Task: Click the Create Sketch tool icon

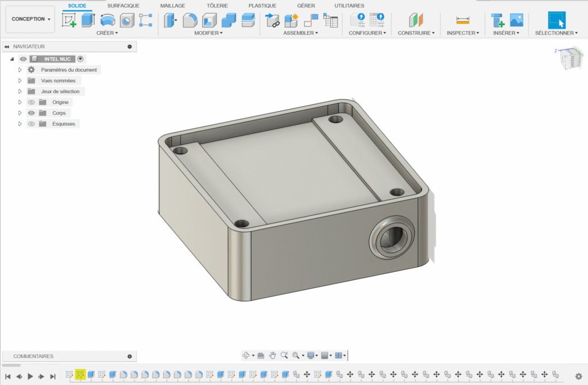Action: (x=69, y=21)
